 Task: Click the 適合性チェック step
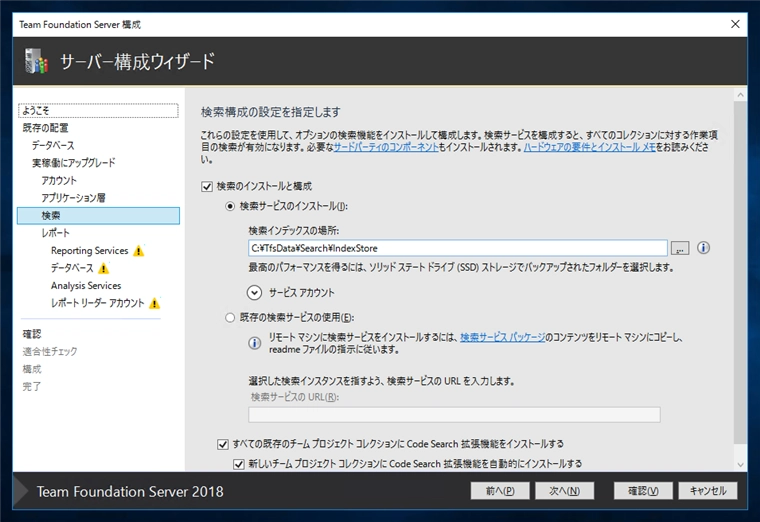(50, 351)
